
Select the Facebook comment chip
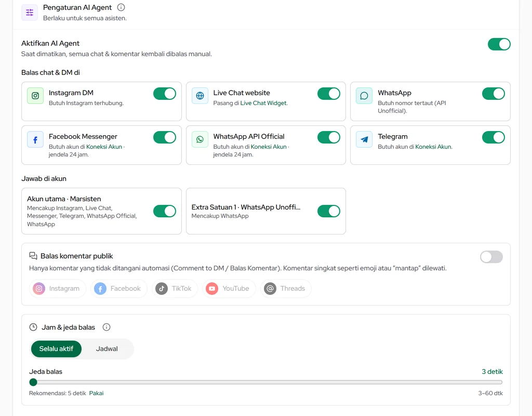click(x=119, y=289)
